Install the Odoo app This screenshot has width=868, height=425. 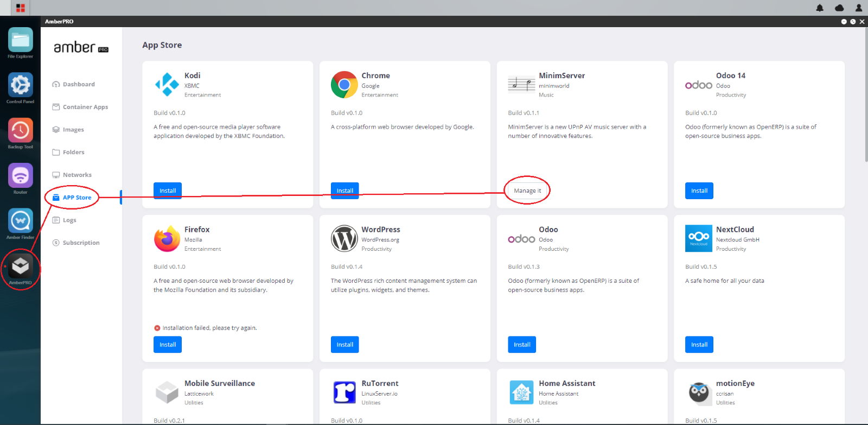(x=522, y=345)
